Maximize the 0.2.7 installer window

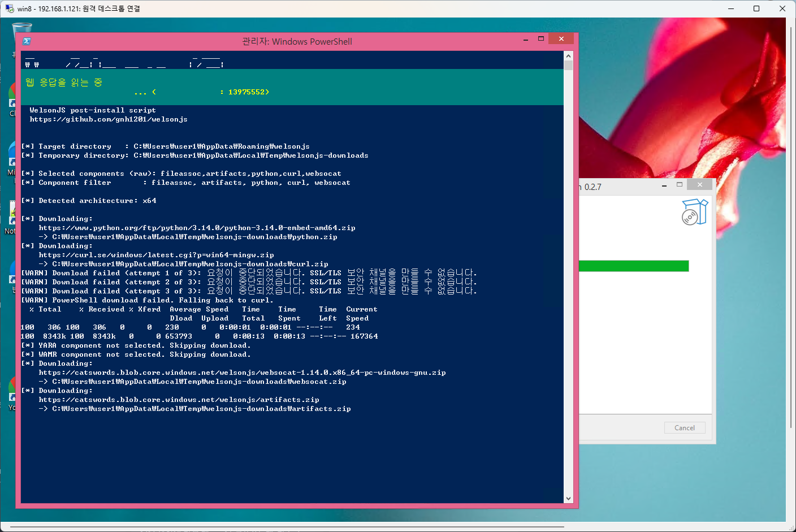click(x=680, y=185)
